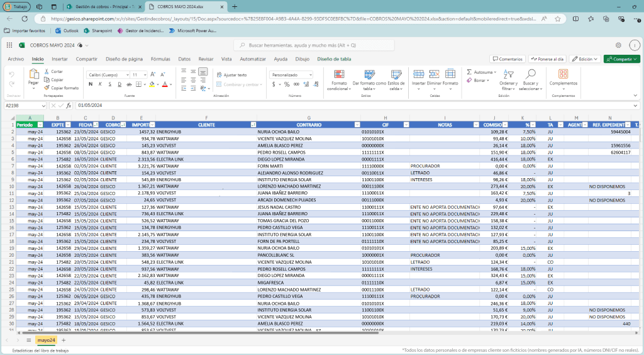
Task: Toggle Ajustar texto wrap
Action: [x=231, y=75]
